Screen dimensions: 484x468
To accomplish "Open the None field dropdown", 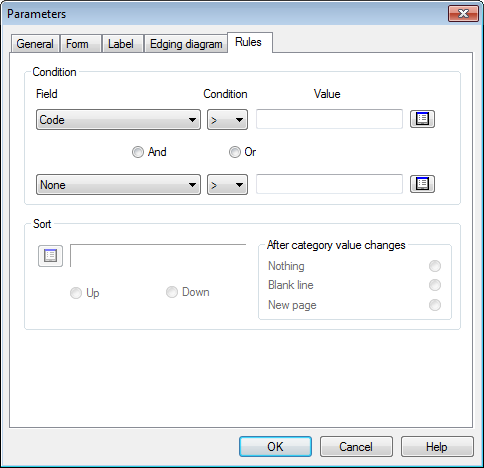I will point(118,184).
